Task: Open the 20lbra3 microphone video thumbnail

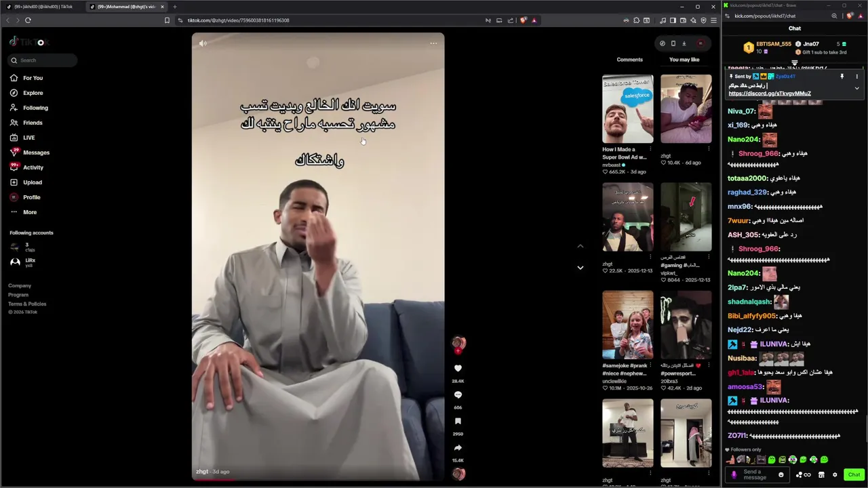Action: [686, 325]
